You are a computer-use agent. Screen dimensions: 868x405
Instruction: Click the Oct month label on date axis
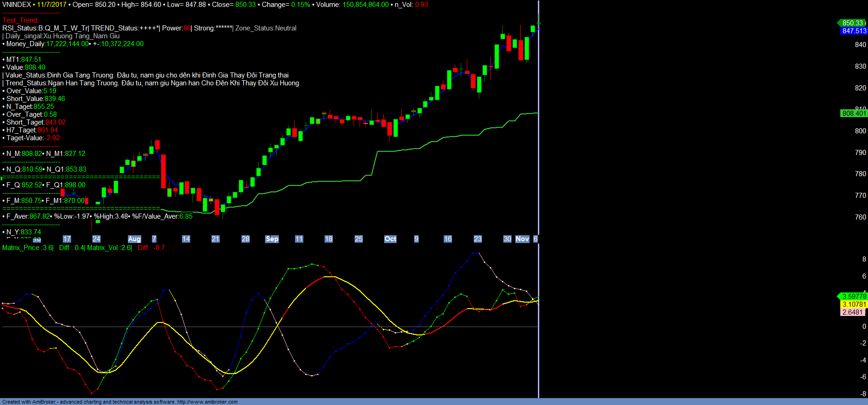click(x=391, y=239)
